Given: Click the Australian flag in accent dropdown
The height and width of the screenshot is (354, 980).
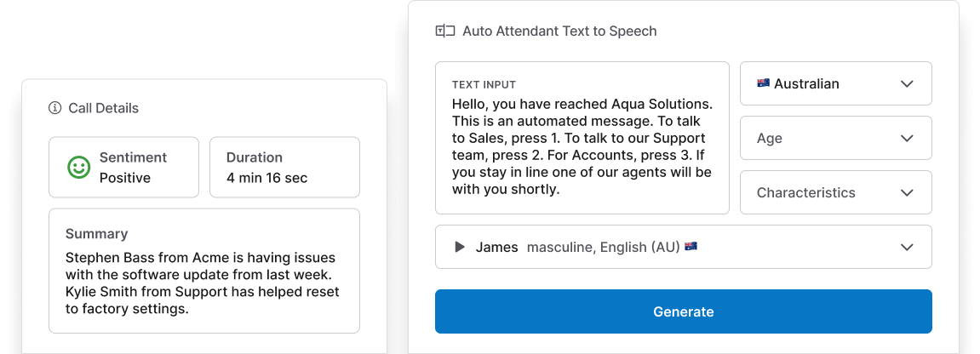Looking at the screenshot, I should (x=763, y=83).
